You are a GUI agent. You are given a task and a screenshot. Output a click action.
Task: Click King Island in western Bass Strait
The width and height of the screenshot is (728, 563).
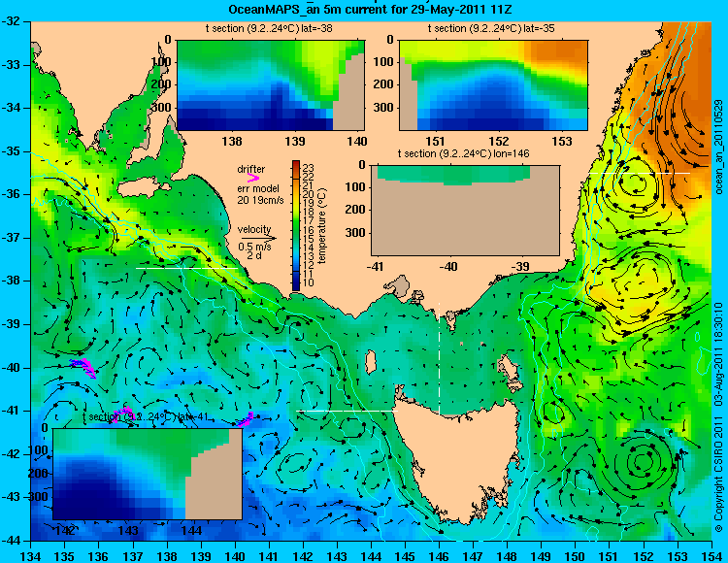pos(371,360)
